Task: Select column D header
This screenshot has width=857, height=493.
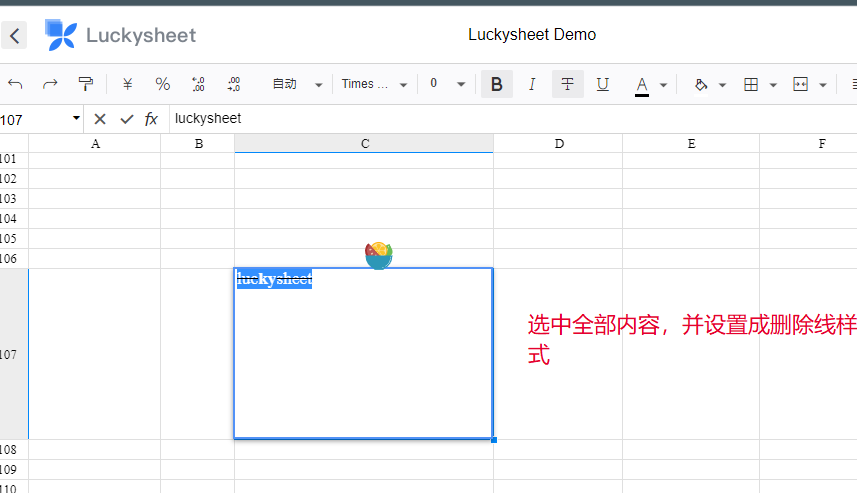Action: click(x=558, y=144)
